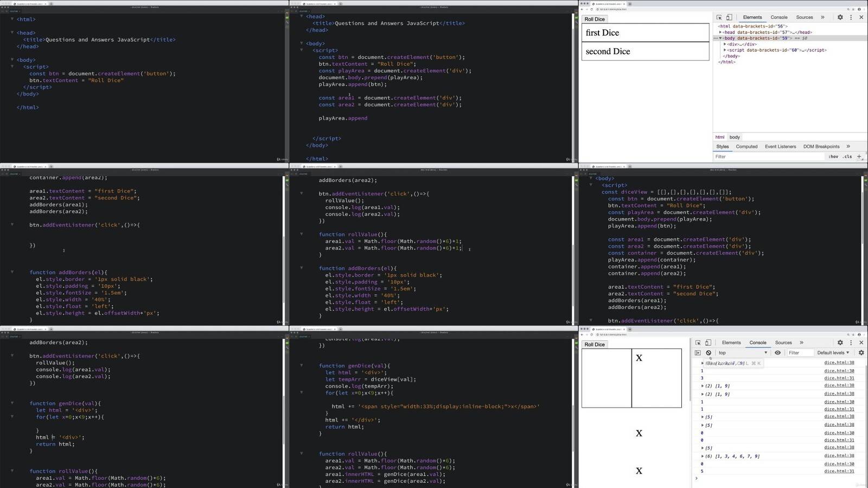Image resolution: width=868 pixels, height=488 pixels.
Task: Open the dice.html:31 link beside value 5
Action: tap(839, 471)
